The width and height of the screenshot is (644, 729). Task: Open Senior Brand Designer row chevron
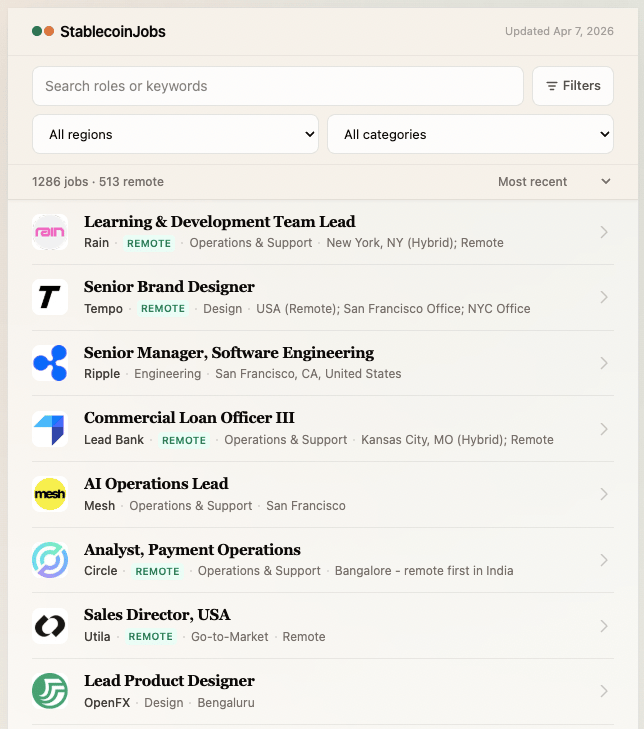tap(604, 297)
